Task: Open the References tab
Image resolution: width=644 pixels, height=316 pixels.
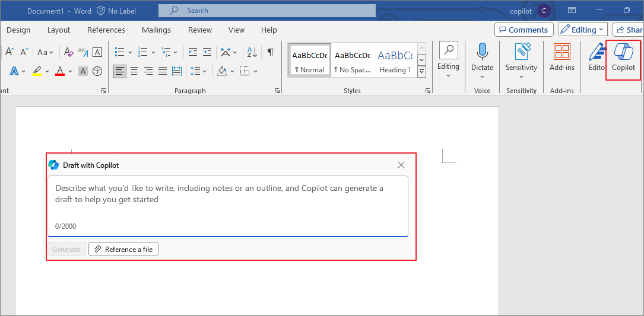Action: click(106, 30)
